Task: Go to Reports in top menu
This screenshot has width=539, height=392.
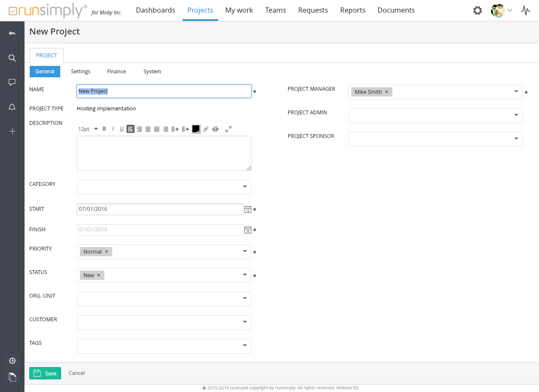Action: 353,10
